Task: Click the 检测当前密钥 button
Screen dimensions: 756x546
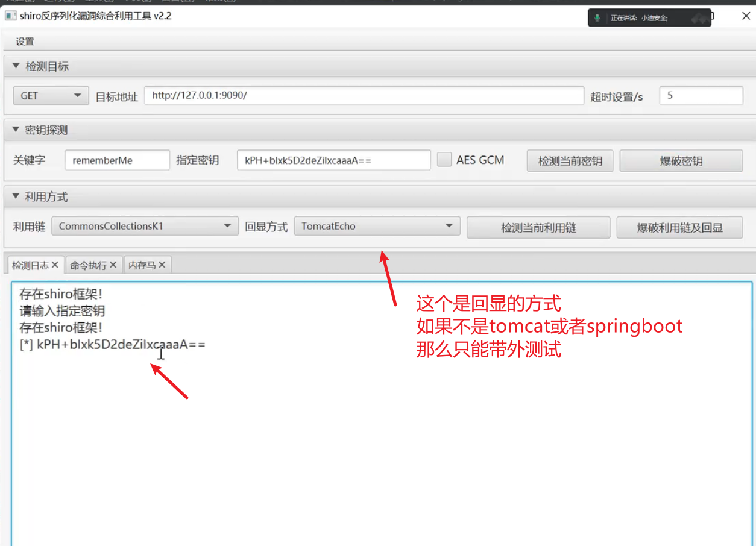Action: pyautogui.click(x=570, y=161)
